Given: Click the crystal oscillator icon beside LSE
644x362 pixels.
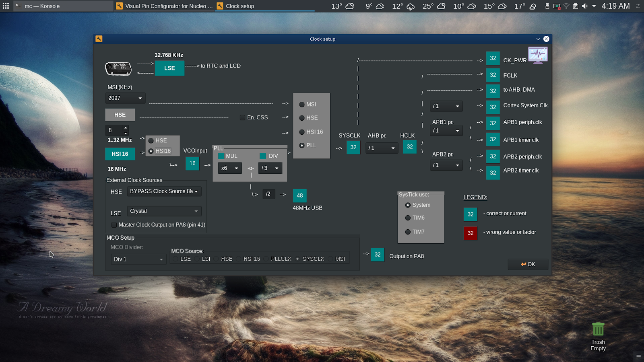Looking at the screenshot, I should [x=118, y=68].
